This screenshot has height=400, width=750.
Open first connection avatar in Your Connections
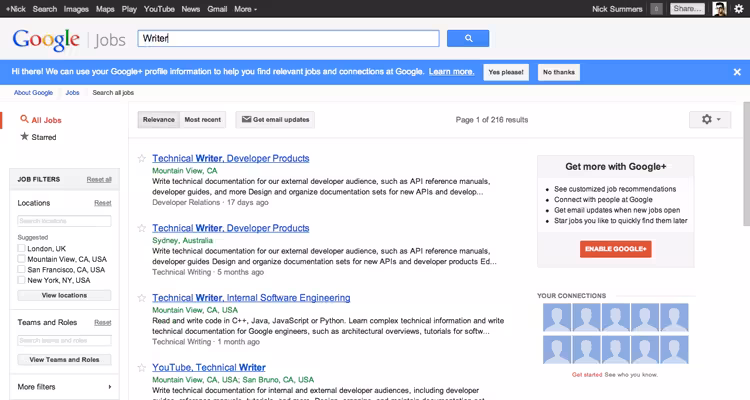pyautogui.click(x=557, y=317)
